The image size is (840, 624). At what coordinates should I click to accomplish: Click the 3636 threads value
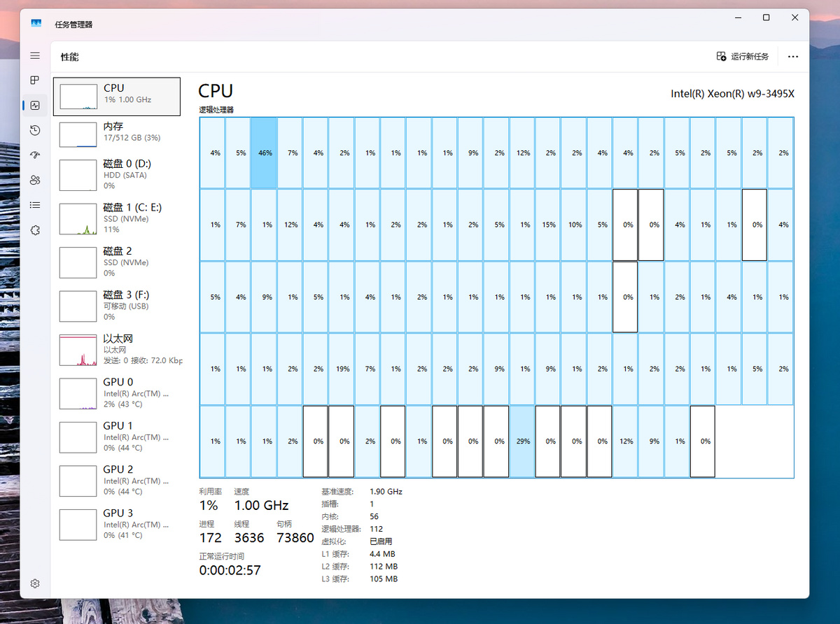249,538
